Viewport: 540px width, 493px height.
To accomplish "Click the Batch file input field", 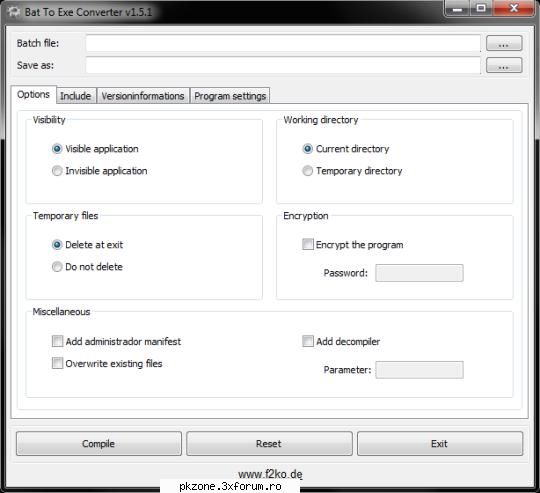I will [x=283, y=43].
